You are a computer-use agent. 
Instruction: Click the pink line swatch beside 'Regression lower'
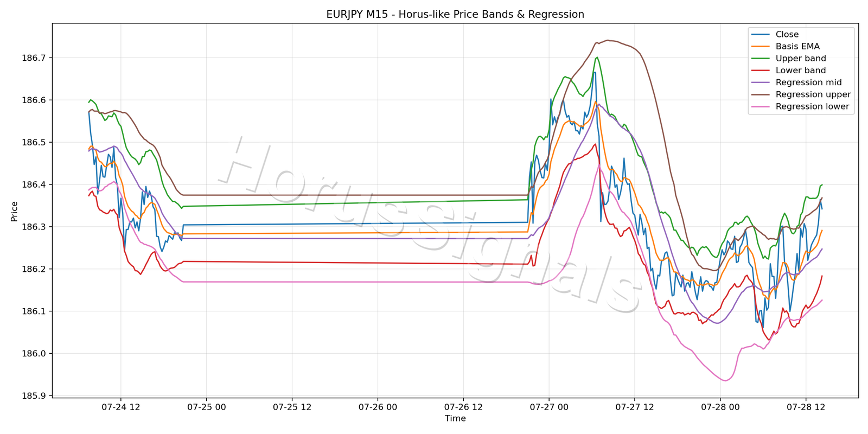click(761, 106)
